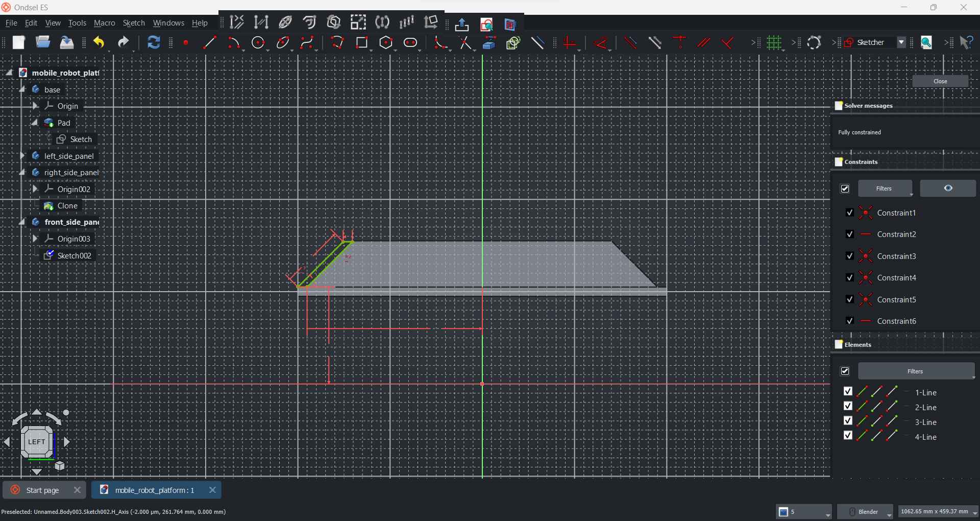Expand the Origin003 tree node
Image resolution: width=980 pixels, height=521 pixels.
35,239
